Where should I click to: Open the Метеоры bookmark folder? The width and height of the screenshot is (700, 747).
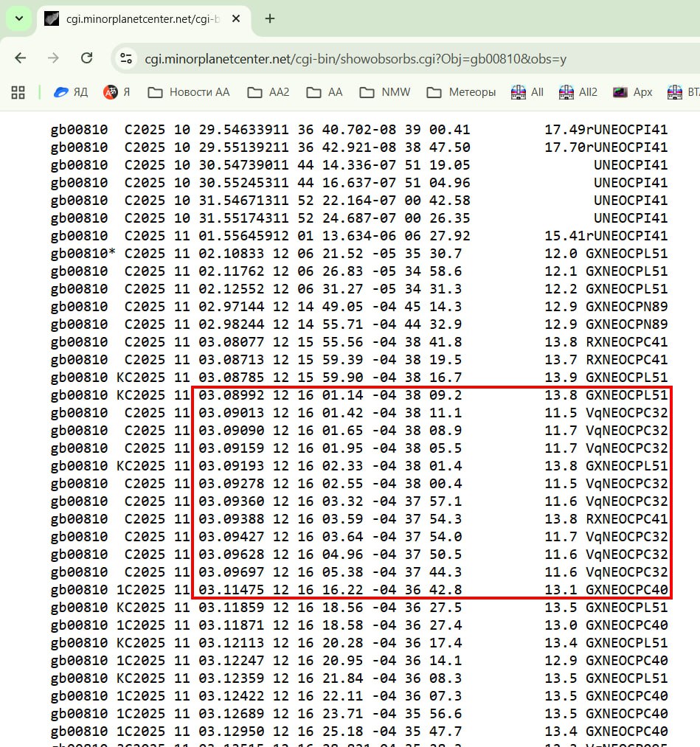pyautogui.click(x=462, y=92)
